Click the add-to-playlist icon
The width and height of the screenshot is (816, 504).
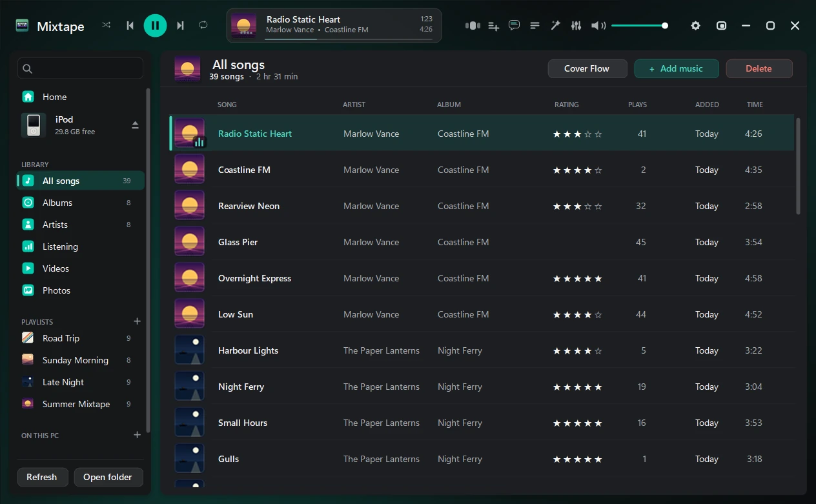pos(494,26)
